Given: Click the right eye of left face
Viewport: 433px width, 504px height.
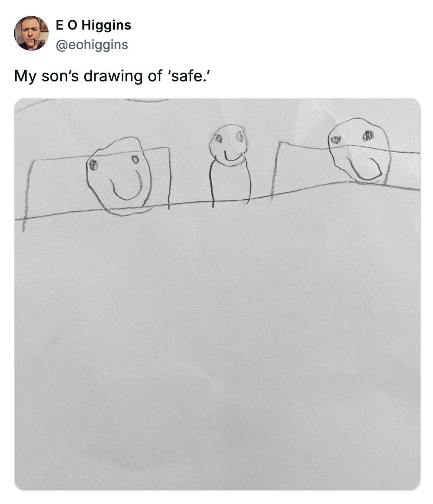Looking at the screenshot, I should (x=135, y=159).
